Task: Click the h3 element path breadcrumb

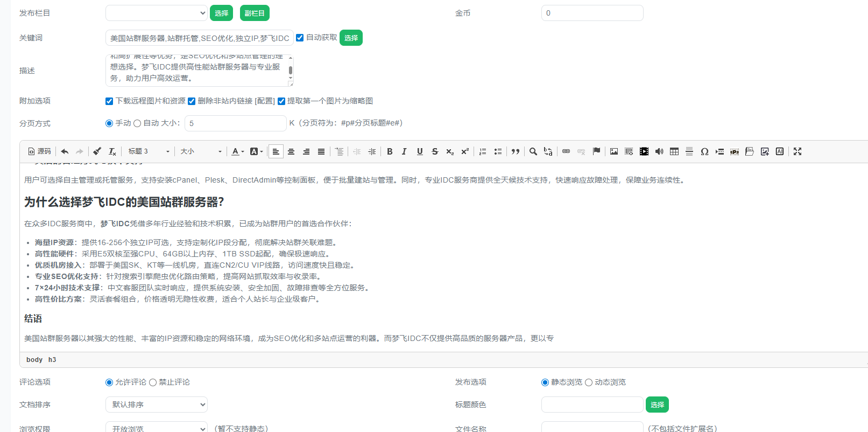Action: [52, 360]
